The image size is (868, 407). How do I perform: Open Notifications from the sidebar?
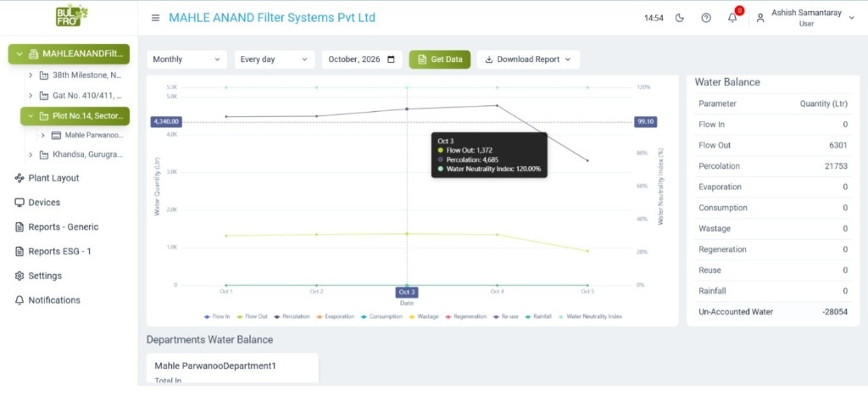point(54,299)
